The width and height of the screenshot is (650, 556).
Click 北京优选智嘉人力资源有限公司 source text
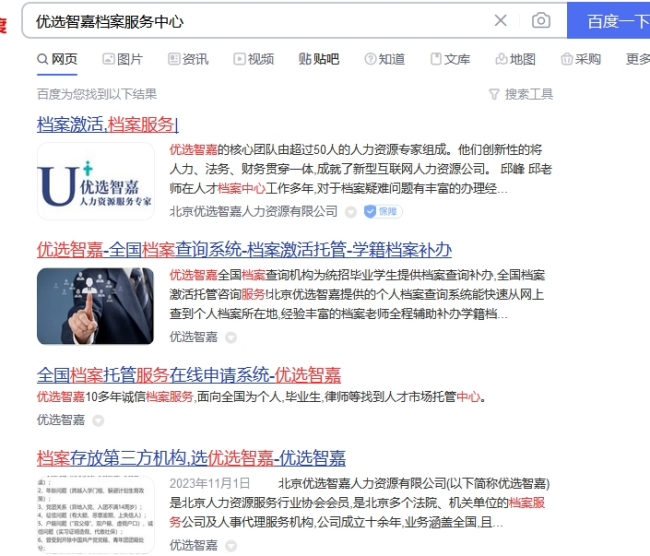click(253, 211)
